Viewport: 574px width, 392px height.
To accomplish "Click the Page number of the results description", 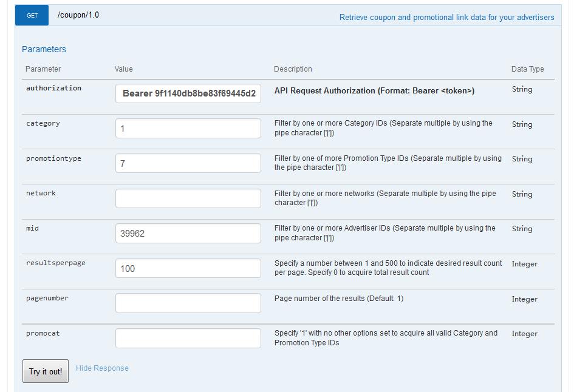I will tap(338, 299).
